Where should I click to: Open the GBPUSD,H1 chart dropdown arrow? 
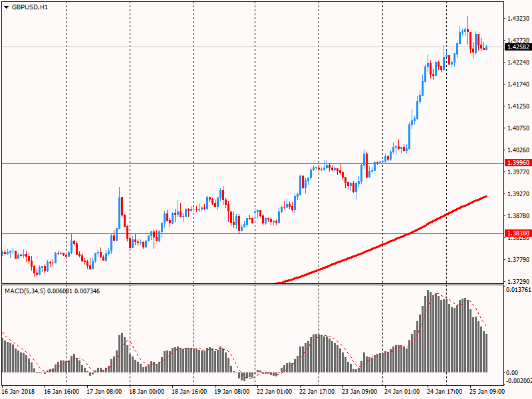(6, 7)
